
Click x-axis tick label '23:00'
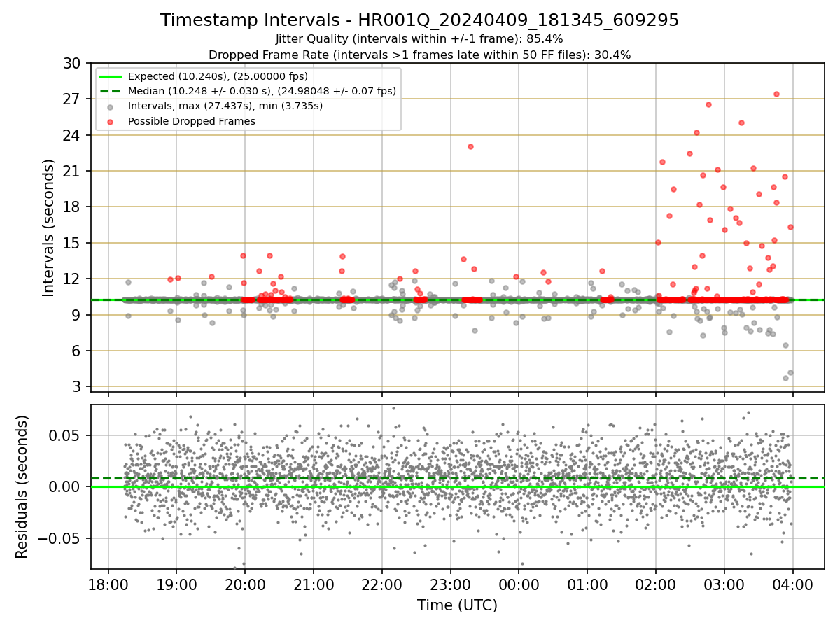coord(450,584)
